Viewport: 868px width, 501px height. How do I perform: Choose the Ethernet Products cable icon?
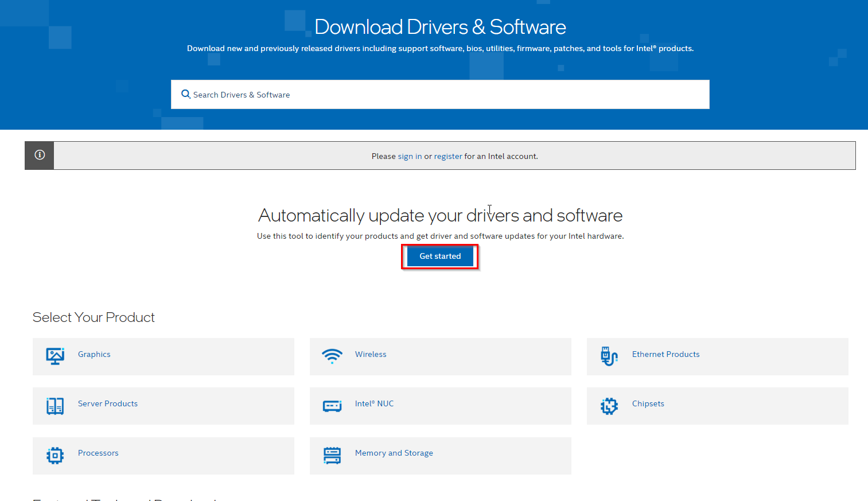609,356
